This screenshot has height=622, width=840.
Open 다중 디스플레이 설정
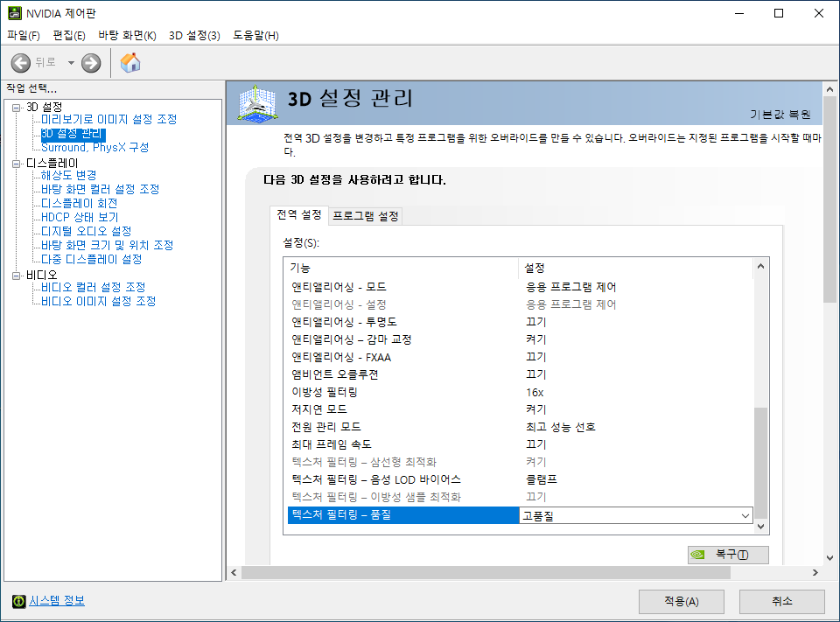(x=92, y=259)
